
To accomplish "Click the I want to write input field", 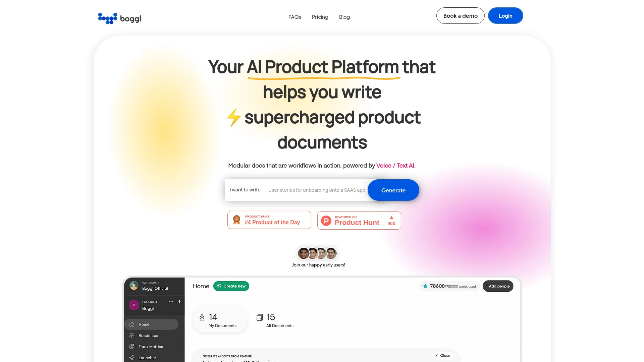I will pos(317,190).
